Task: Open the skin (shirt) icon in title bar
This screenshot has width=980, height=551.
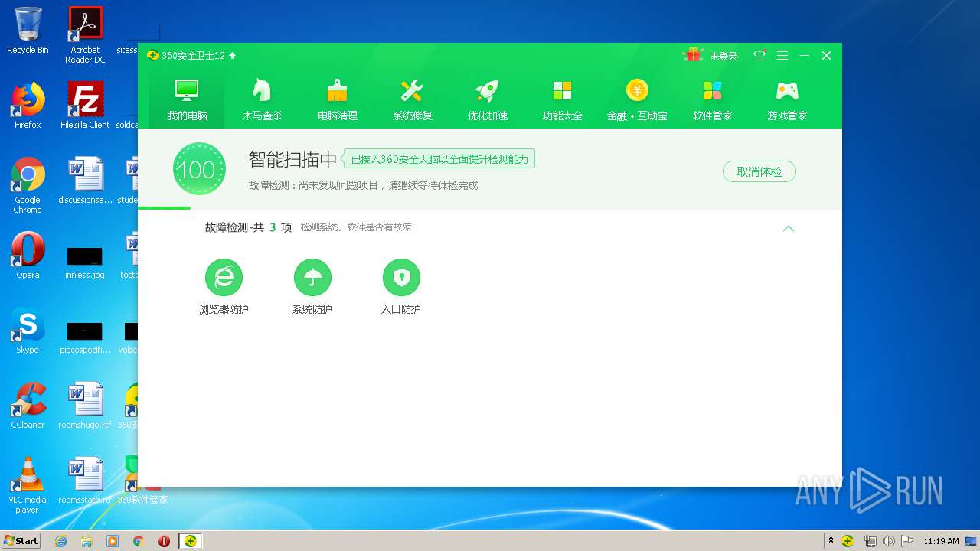Action: 759,56
